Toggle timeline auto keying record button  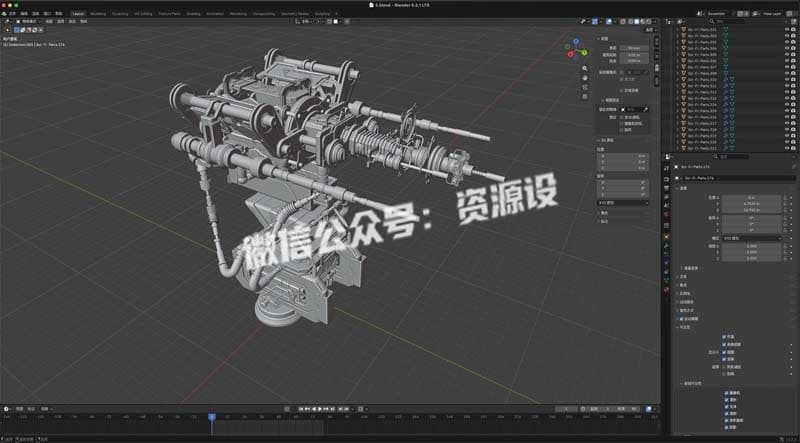pos(287,409)
